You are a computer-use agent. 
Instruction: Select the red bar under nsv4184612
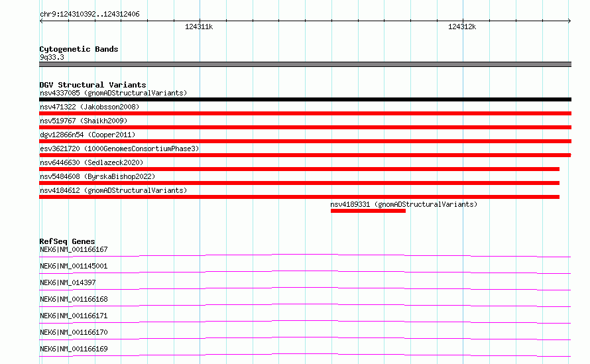tap(299, 197)
